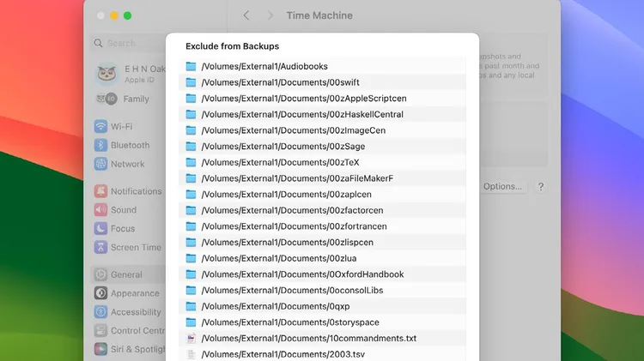Go back with the left chevron

tap(246, 15)
